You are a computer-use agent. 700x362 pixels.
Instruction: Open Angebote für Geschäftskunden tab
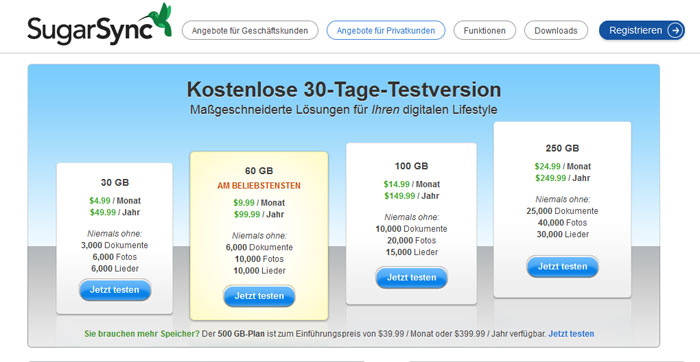pyautogui.click(x=250, y=30)
